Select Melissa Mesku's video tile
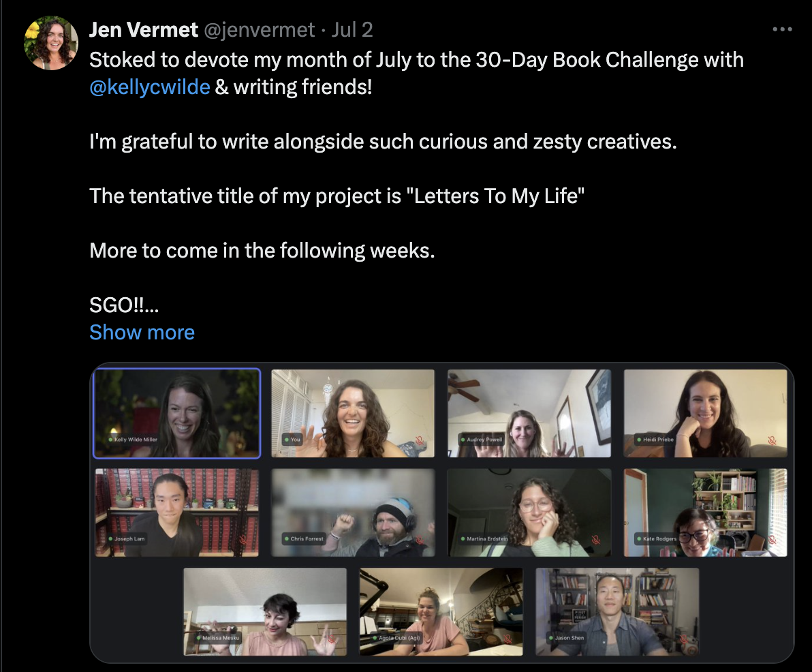 coord(264,611)
